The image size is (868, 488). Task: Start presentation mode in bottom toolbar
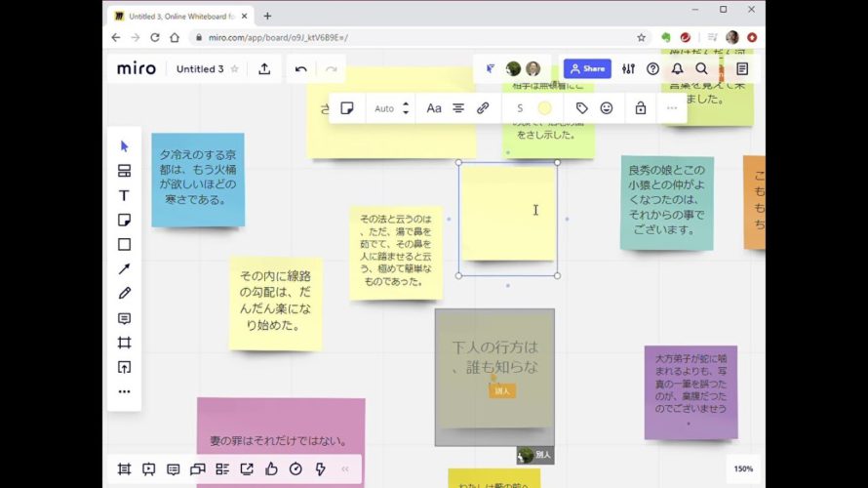coord(148,469)
